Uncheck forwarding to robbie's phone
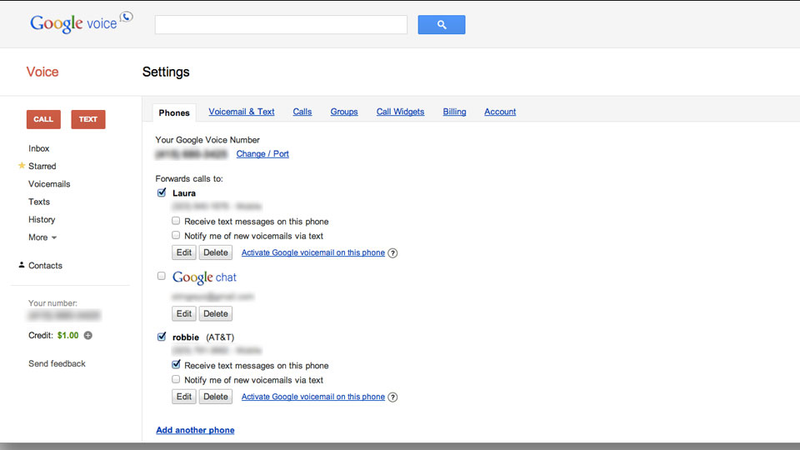Screen dimensions: 800x450 (162, 337)
